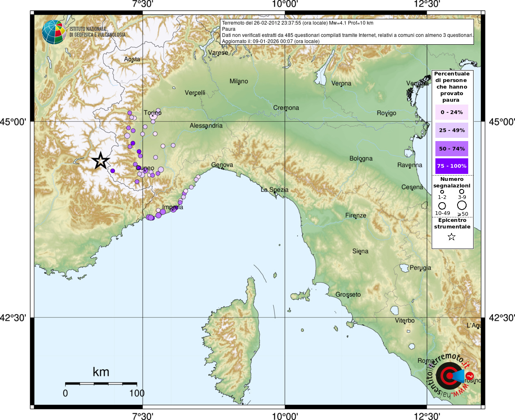
Task: Click the Firenze city label
Action: (x=355, y=215)
